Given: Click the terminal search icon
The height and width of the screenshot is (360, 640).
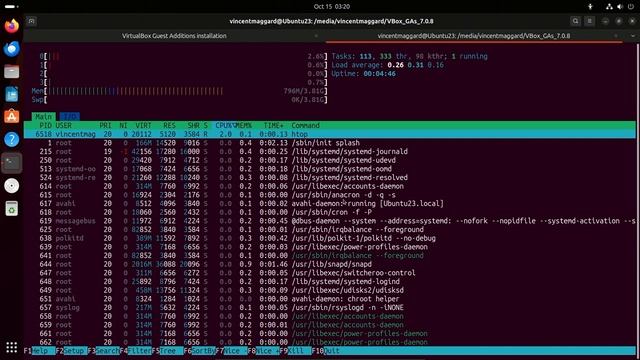Looking at the screenshot, I should pos(576,21).
